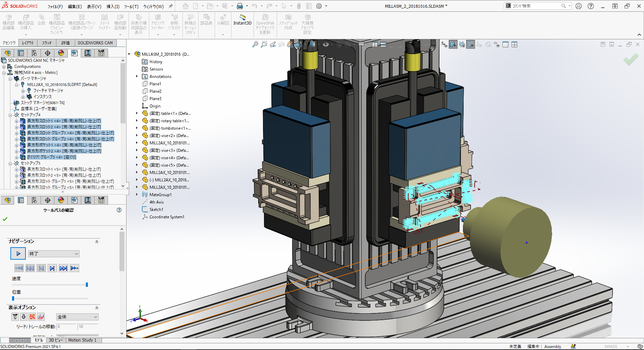The height and width of the screenshot is (350, 644).
Task: Click the first リード/トレールの移動 input field
Action: pos(66,326)
